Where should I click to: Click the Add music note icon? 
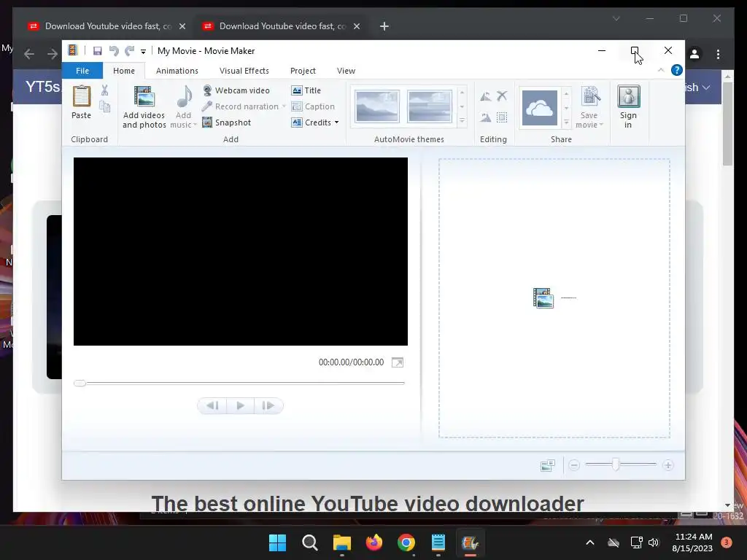[x=184, y=97]
